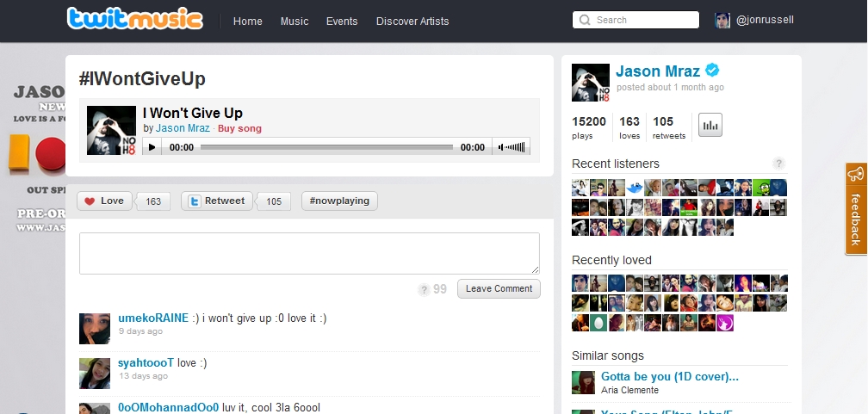868x414 pixels.
Task: Open Discover Artists page
Action: click(x=412, y=21)
